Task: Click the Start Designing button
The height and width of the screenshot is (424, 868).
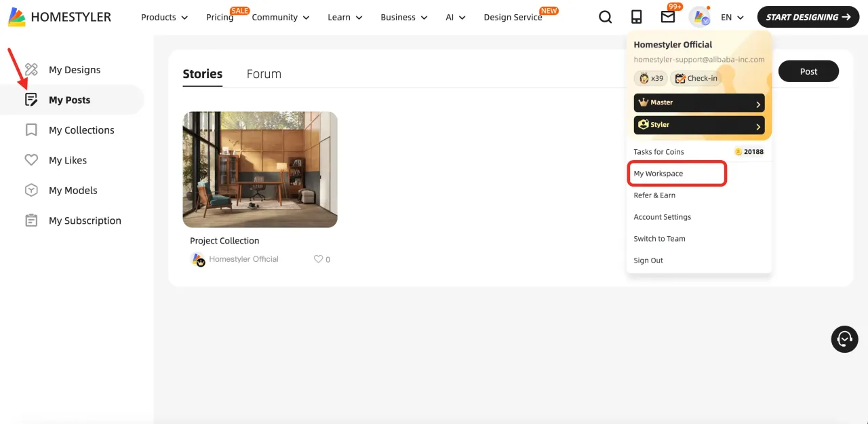Action: point(808,17)
